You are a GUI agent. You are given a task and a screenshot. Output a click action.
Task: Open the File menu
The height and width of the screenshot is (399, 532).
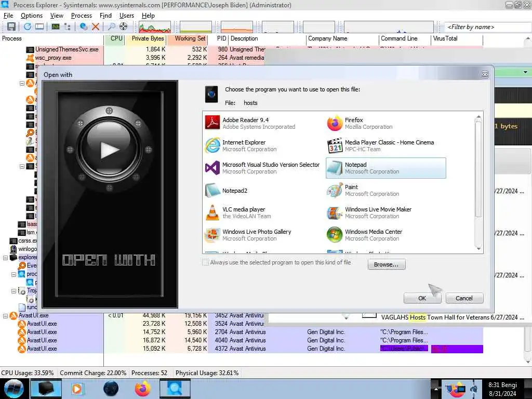click(8, 16)
